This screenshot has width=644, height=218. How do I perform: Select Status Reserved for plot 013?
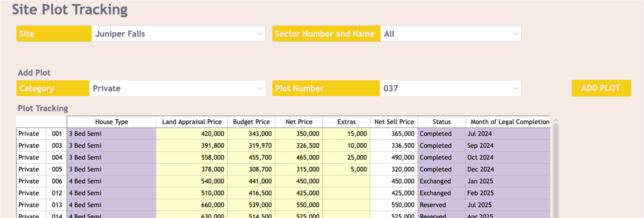[x=441, y=205]
